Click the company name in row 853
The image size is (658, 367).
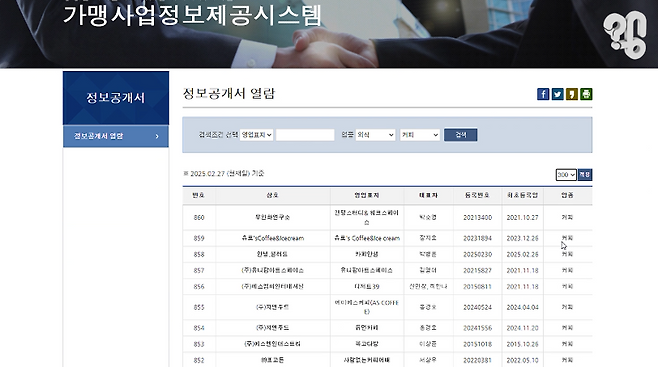pos(273,344)
